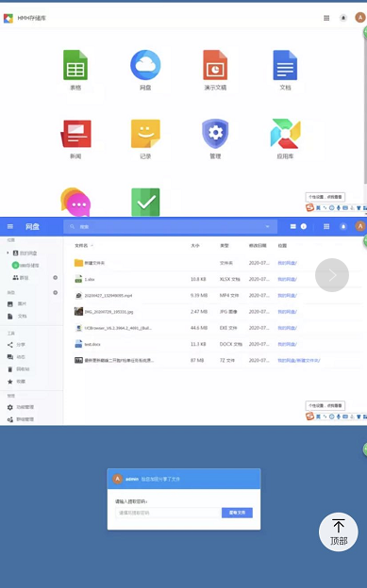The width and height of the screenshot is (367, 588).
Task: Open notifications bell in the 网盘 blue header
Action: (x=343, y=226)
